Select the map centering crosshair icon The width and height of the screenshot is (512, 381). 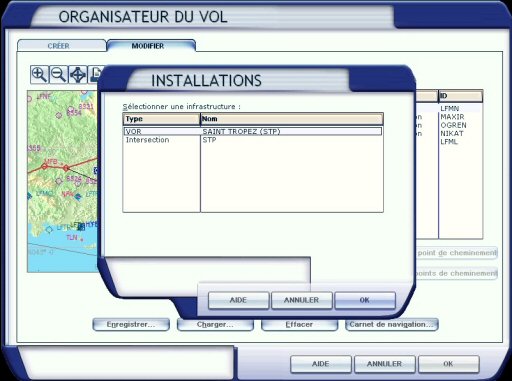coord(78,74)
